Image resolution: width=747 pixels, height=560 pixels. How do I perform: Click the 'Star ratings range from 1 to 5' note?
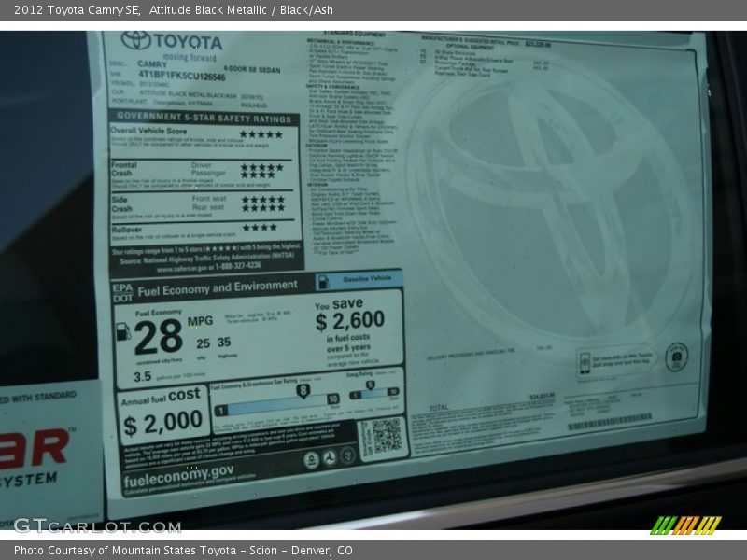click(x=206, y=248)
